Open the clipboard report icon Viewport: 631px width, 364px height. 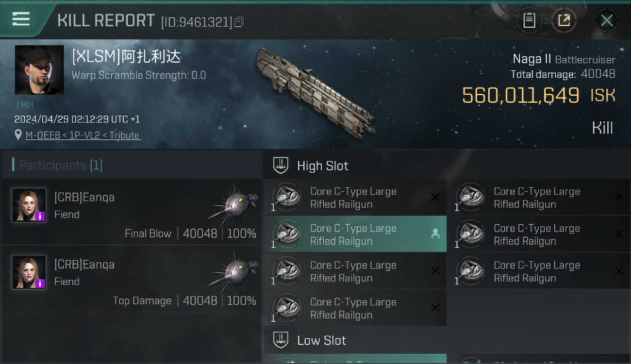(529, 20)
